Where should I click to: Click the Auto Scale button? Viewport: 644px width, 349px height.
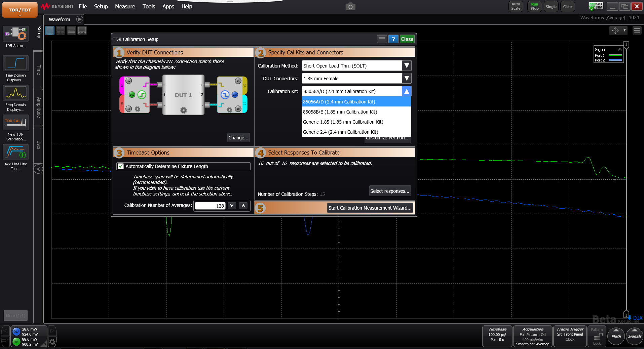[516, 6]
